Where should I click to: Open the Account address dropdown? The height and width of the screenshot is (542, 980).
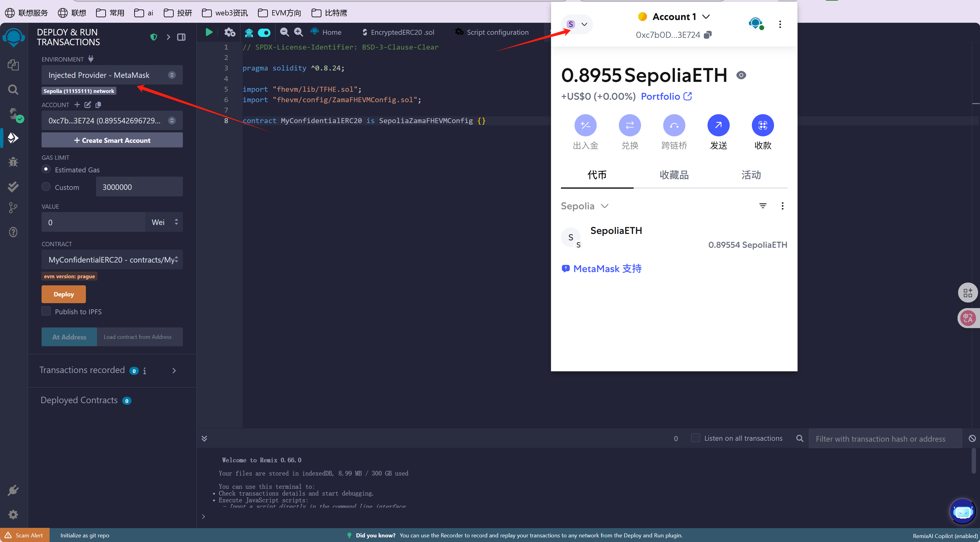tap(112, 121)
